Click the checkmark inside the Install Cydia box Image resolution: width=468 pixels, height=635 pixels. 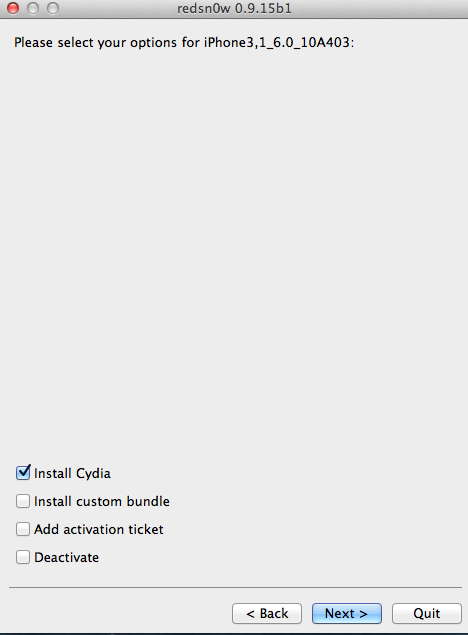(24, 471)
